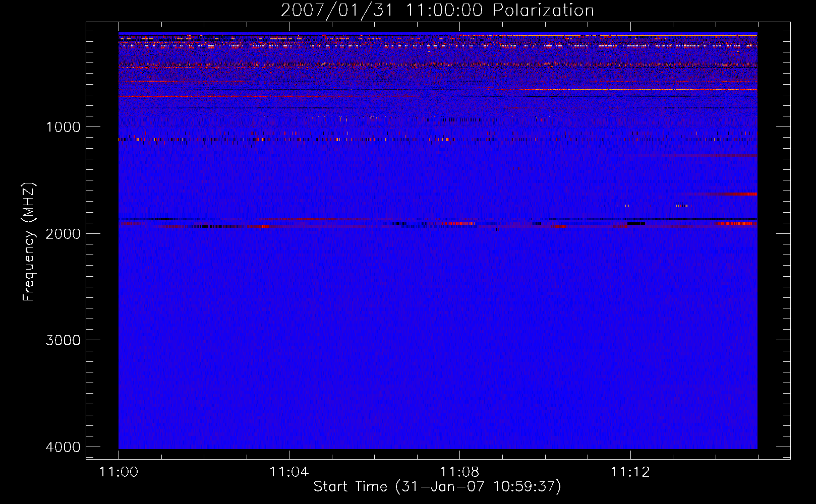Viewport: 816px width, 504px height.
Task: Click the 3000 frequency tick label
Action: [63, 340]
